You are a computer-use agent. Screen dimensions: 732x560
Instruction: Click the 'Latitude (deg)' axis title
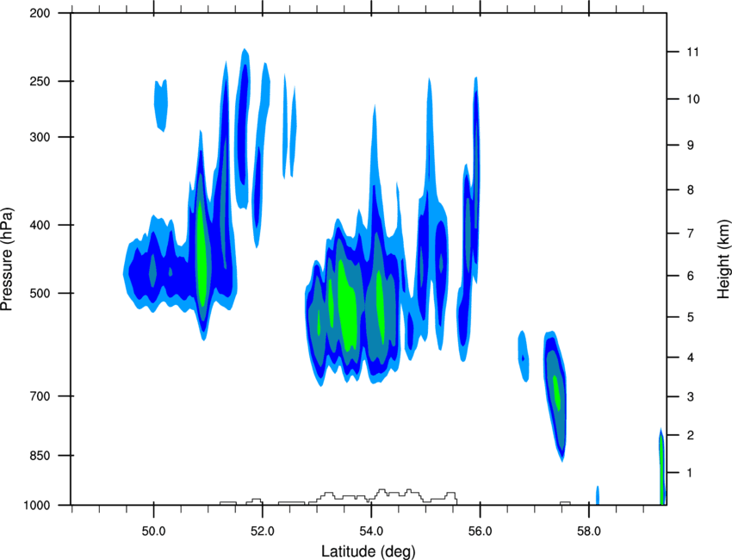pyautogui.click(x=368, y=551)
